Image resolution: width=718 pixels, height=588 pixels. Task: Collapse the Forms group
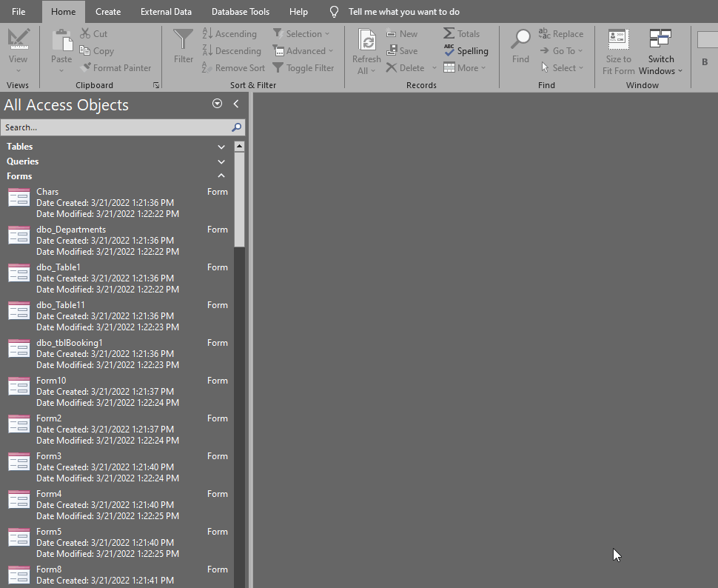click(221, 176)
